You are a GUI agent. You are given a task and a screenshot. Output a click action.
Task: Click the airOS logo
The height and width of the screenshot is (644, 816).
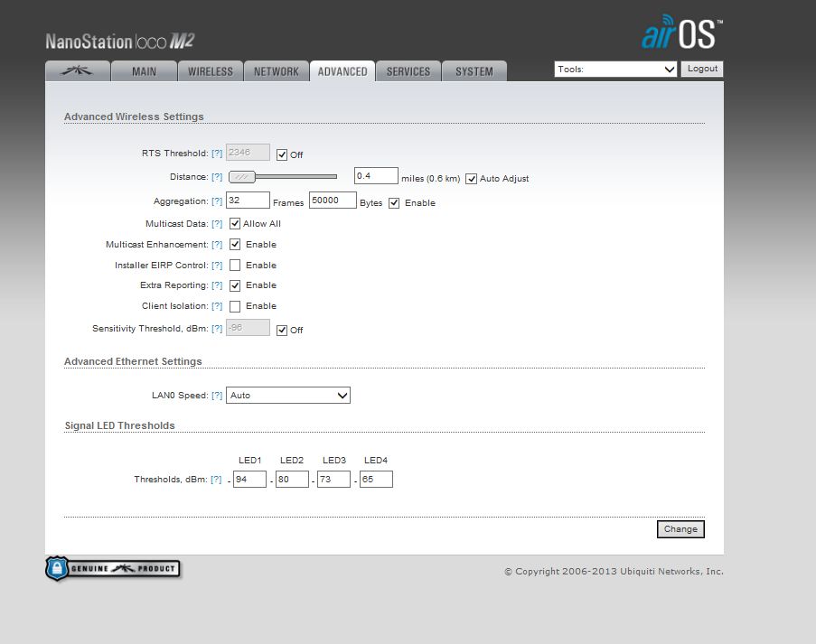(x=682, y=33)
